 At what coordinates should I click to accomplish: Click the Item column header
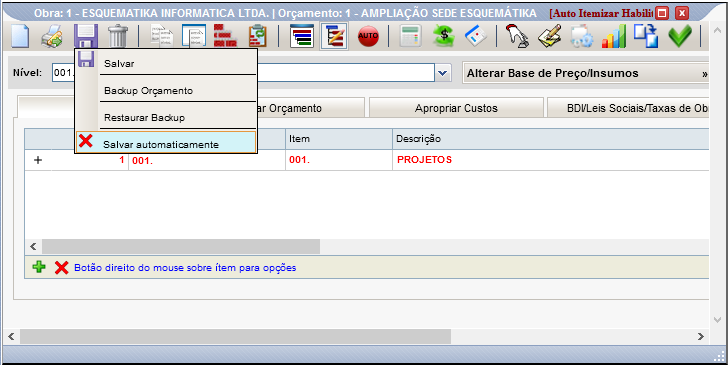339,139
